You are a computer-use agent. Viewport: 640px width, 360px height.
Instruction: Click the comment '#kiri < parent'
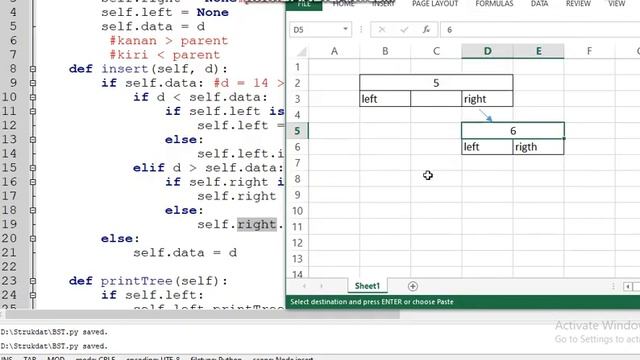[x=164, y=55]
